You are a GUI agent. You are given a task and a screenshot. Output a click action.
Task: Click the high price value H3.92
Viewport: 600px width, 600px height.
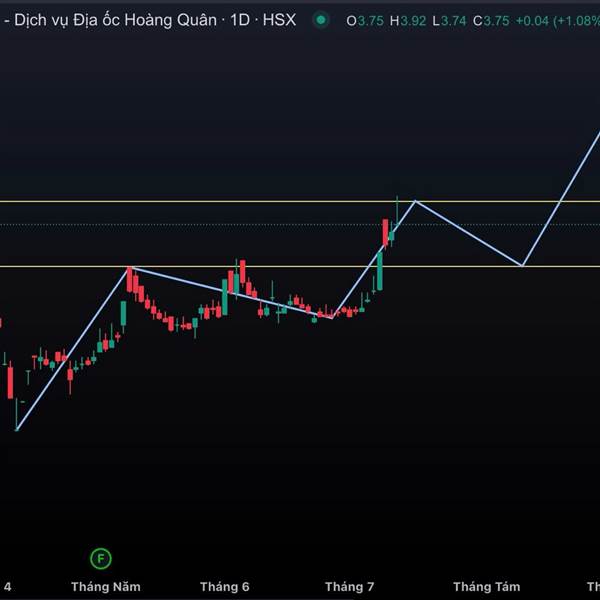[408, 21]
